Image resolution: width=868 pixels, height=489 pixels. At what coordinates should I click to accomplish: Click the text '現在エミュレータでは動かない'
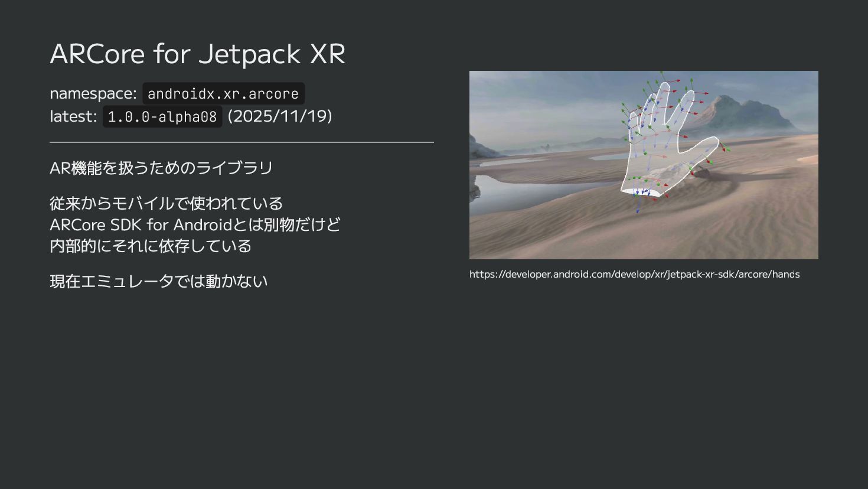[x=159, y=281]
